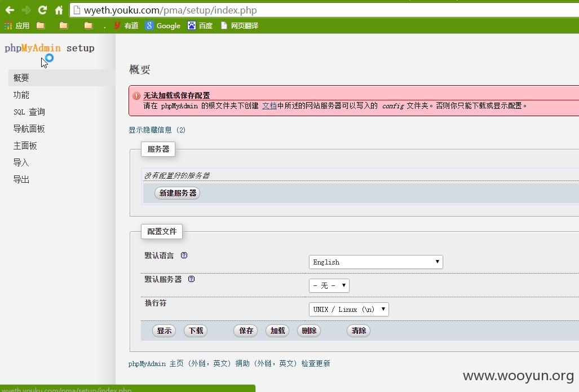Click help icon next to 默认服务器
The width and height of the screenshot is (579, 392).
191,279
